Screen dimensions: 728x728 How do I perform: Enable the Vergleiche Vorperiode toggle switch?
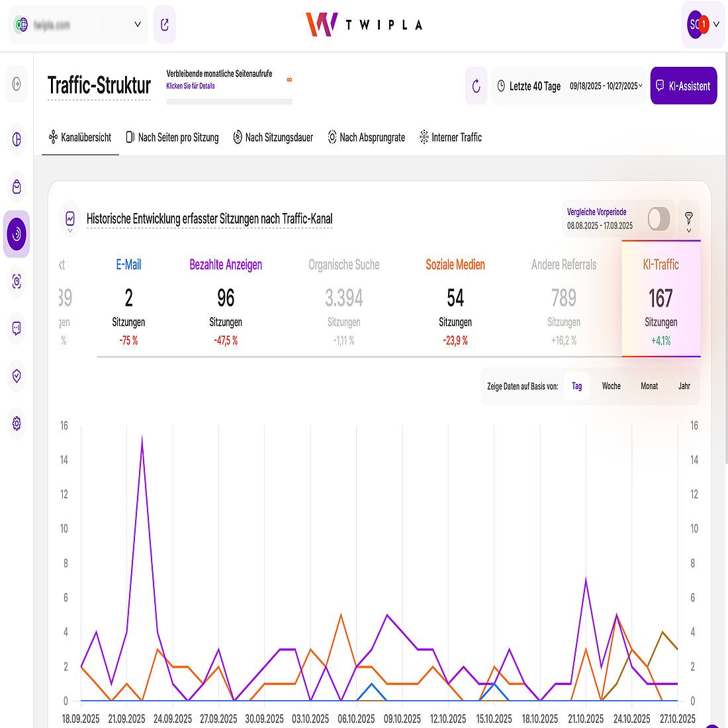click(659, 218)
